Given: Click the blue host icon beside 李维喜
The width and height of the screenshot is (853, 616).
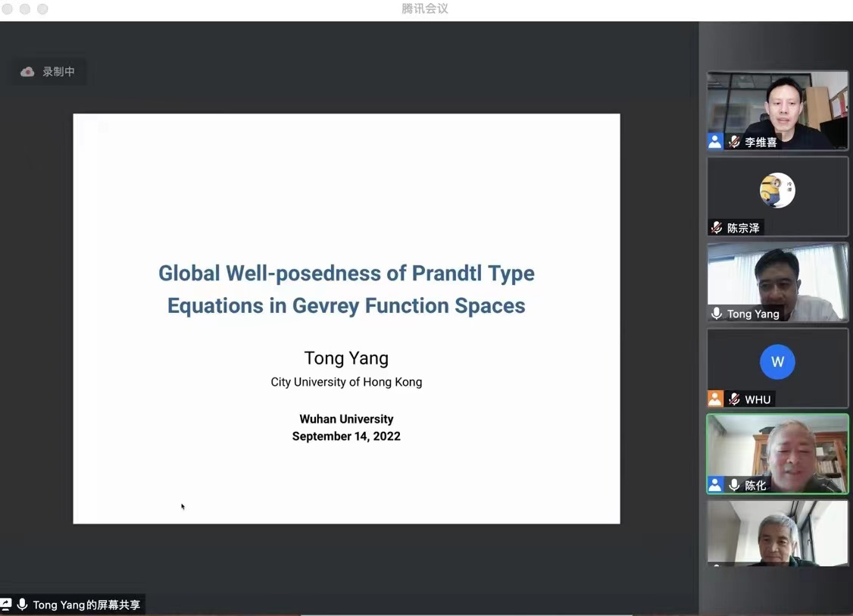Looking at the screenshot, I should tap(715, 142).
